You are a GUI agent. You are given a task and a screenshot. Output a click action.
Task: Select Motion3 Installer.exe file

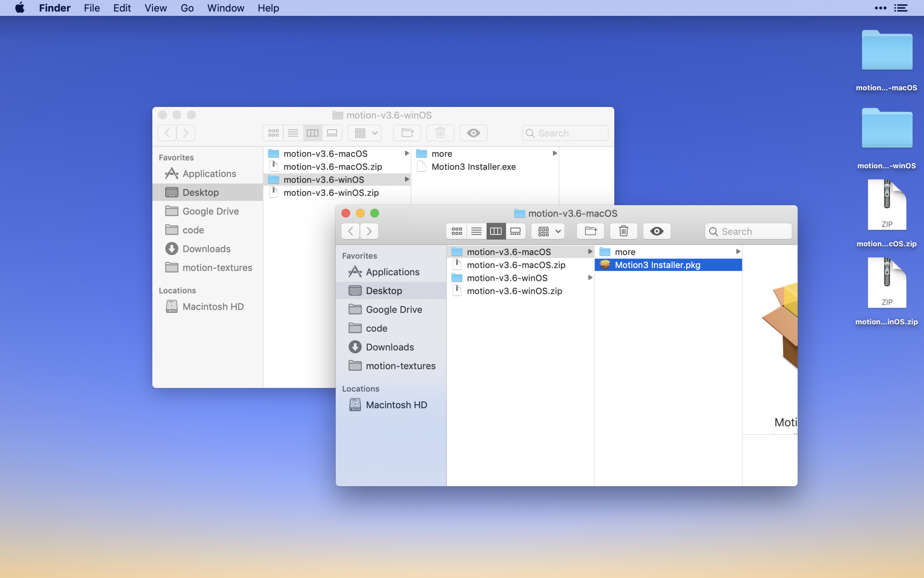pyautogui.click(x=485, y=166)
